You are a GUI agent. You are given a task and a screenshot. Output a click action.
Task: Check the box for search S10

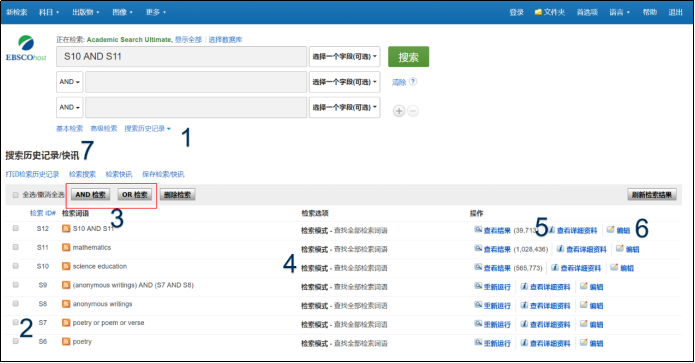coord(16,266)
